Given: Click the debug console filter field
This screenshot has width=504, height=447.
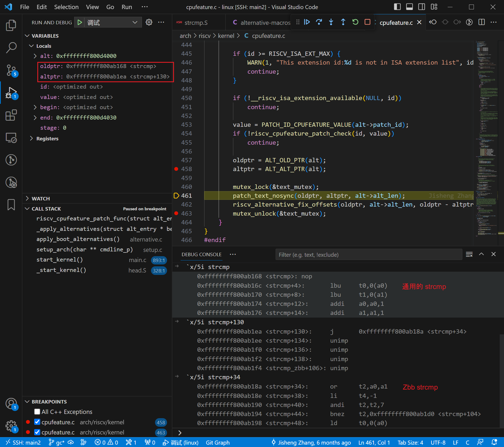Looking at the screenshot, I should (x=368, y=255).
